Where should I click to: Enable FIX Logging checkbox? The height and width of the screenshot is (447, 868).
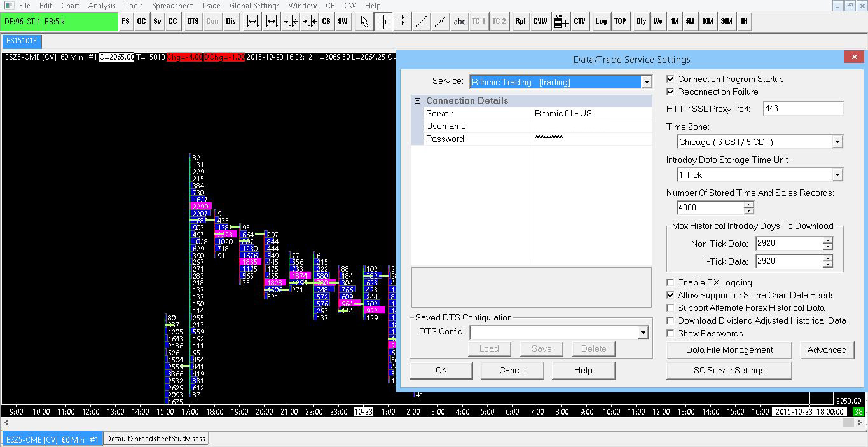tap(670, 282)
